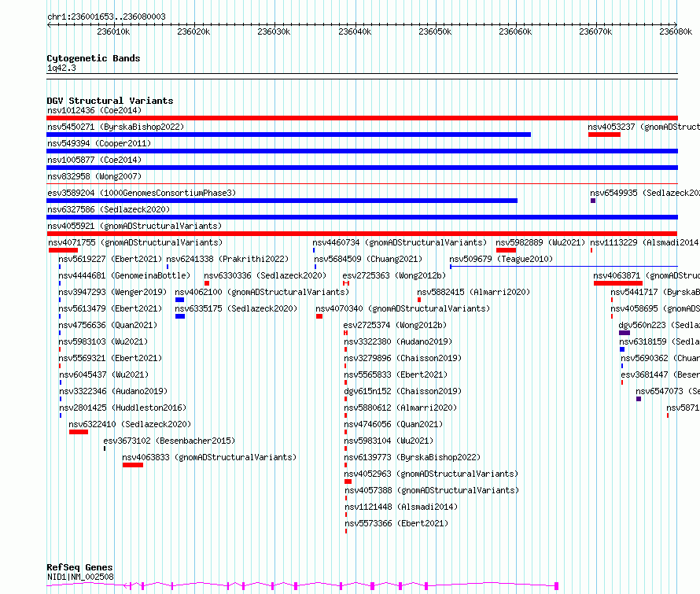Click the nsv2801425 (Huddleston2016) label
This screenshot has height=594, width=700.
pyautogui.click(x=123, y=408)
